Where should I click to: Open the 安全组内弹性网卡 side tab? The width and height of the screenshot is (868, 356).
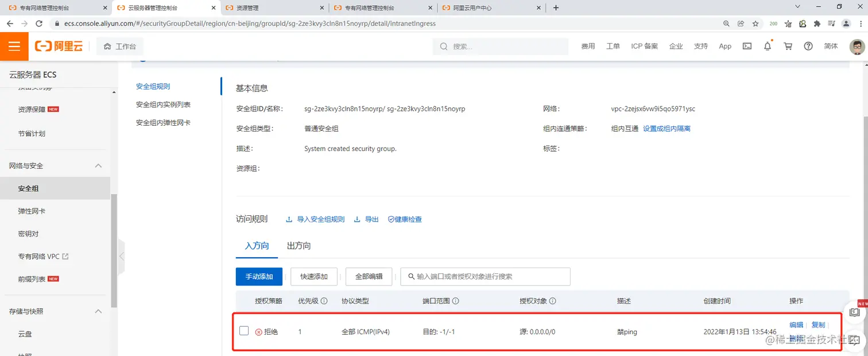tap(163, 123)
